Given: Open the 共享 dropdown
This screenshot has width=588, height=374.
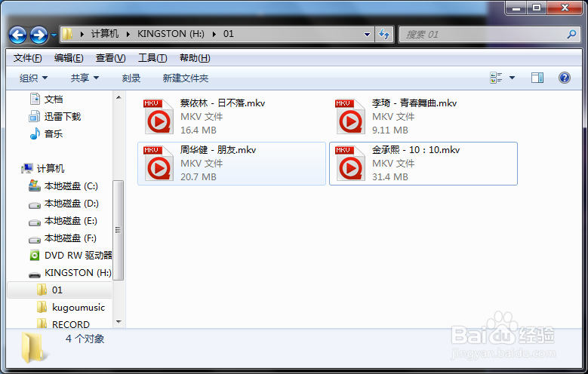Looking at the screenshot, I should [x=85, y=78].
